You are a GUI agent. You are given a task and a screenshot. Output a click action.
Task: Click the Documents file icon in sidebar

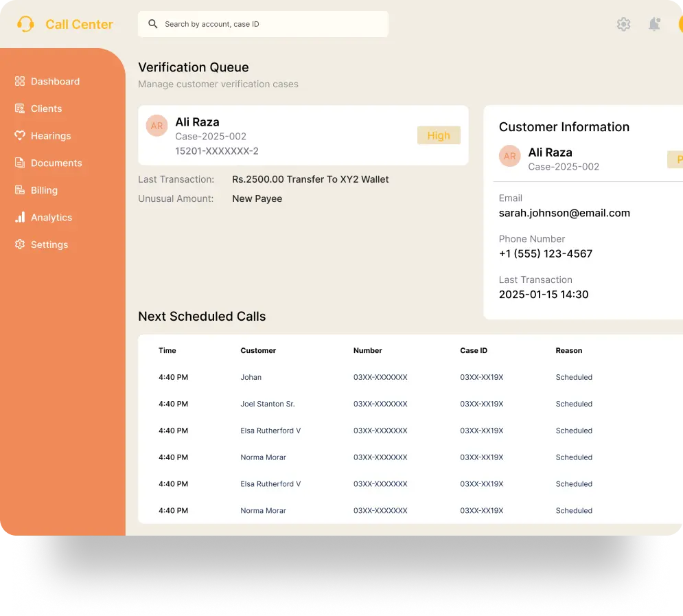click(x=20, y=163)
